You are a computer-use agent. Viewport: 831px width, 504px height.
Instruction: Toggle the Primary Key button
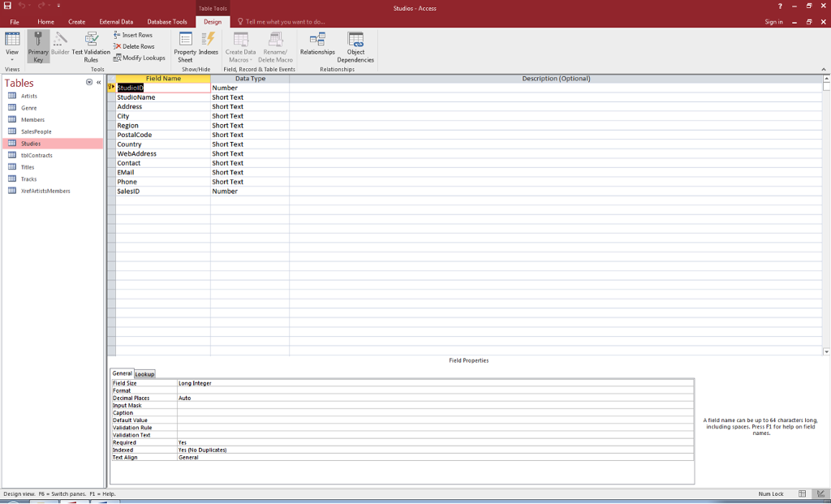[38, 46]
